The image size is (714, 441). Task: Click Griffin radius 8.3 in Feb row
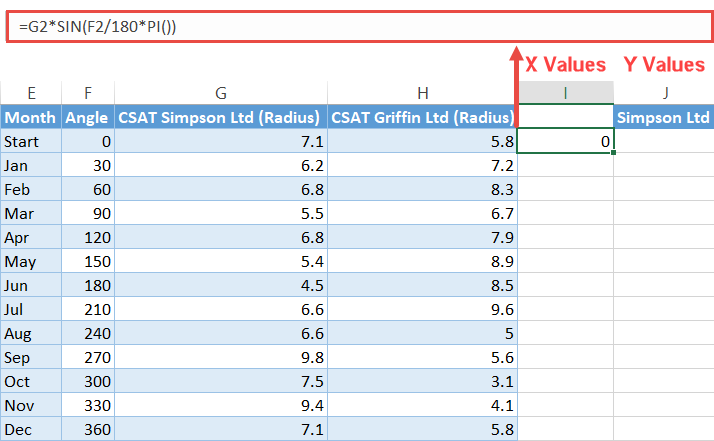[423, 189]
